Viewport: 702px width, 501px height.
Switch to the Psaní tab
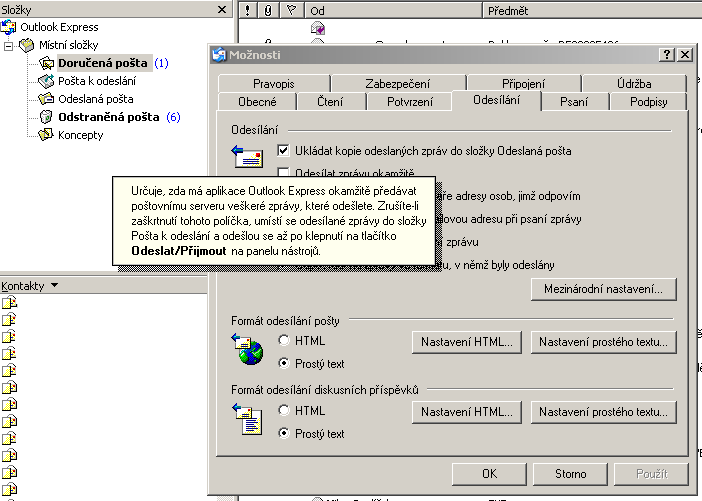(x=574, y=102)
